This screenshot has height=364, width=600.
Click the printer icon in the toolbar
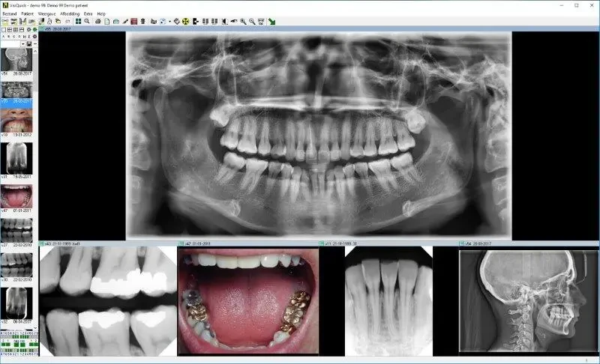(x=97, y=21)
